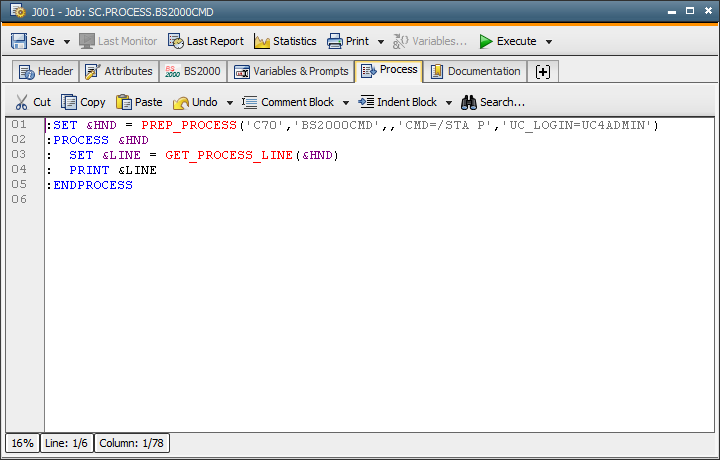
Task: Open the BS2000 tab
Action: point(193,72)
